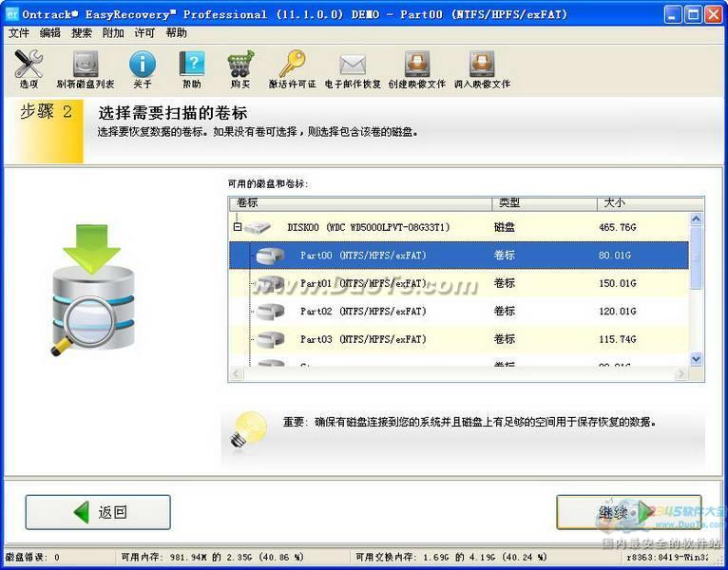The width and height of the screenshot is (728, 570).
Task: Open the 关于 about info icon
Action: tap(142, 64)
